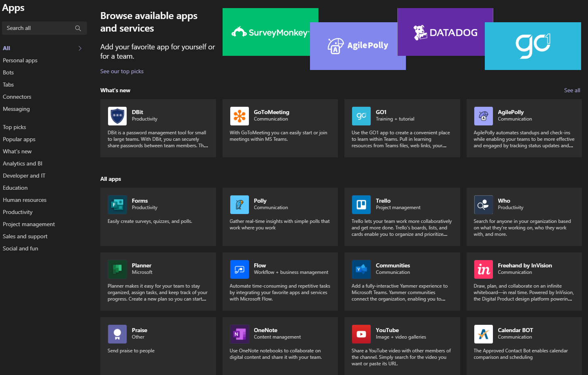
Task: Select the Freehand by InVision icon
Action: [x=484, y=269]
